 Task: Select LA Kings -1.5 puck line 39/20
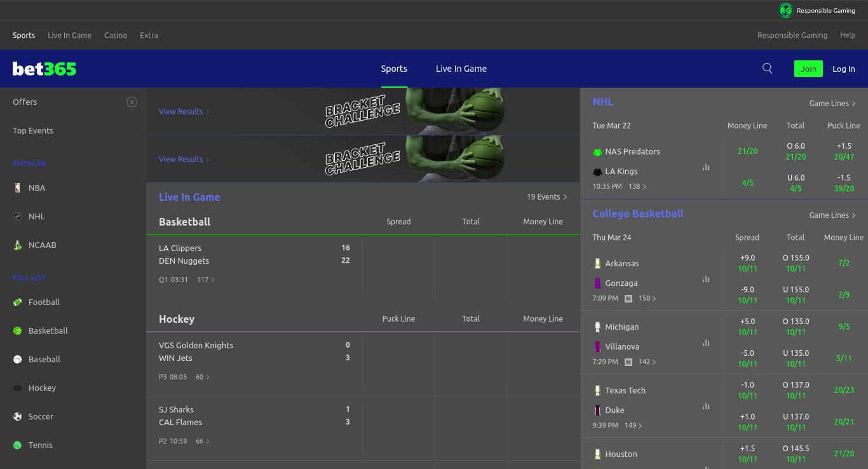click(x=844, y=183)
